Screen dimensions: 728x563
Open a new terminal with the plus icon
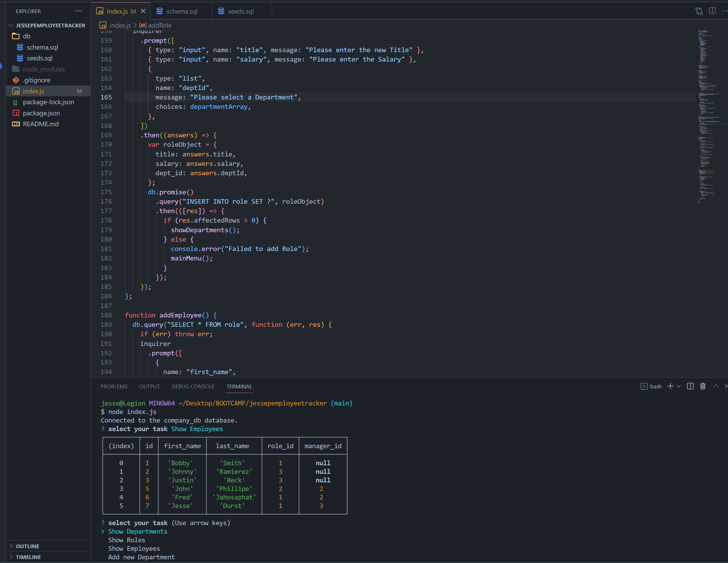[x=670, y=386]
